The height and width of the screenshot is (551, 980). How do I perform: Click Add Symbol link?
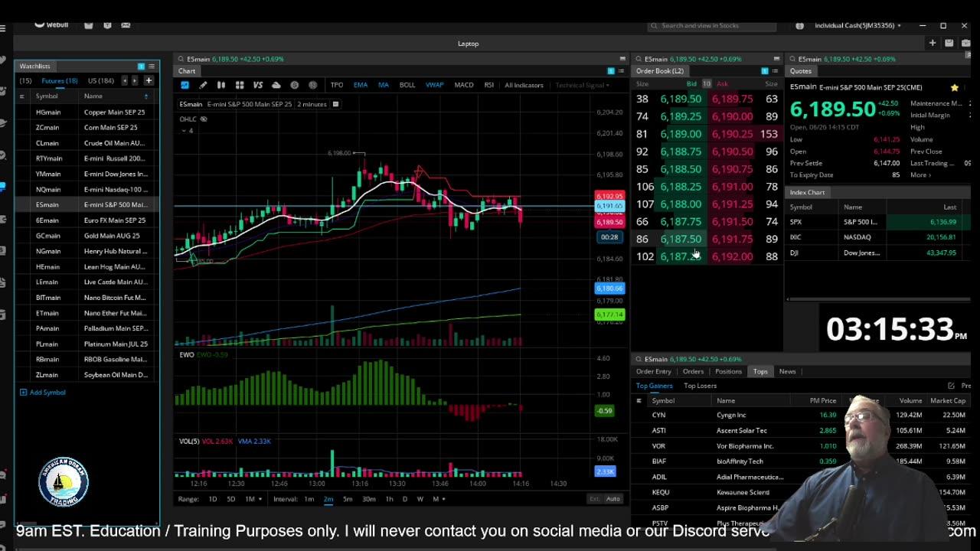click(x=47, y=393)
